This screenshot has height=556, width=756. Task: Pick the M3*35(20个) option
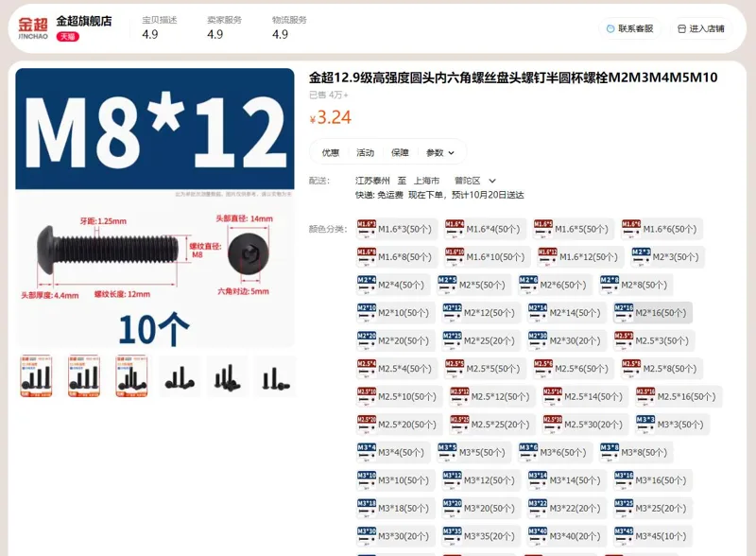[x=479, y=537]
